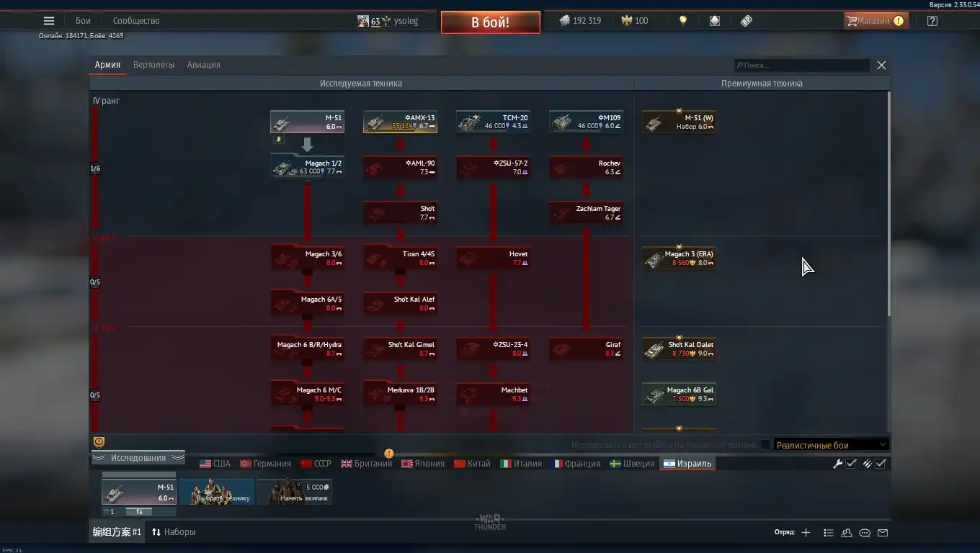
Task: Select the Франция nation tab
Action: pyautogui.click(x=576, y=464)
